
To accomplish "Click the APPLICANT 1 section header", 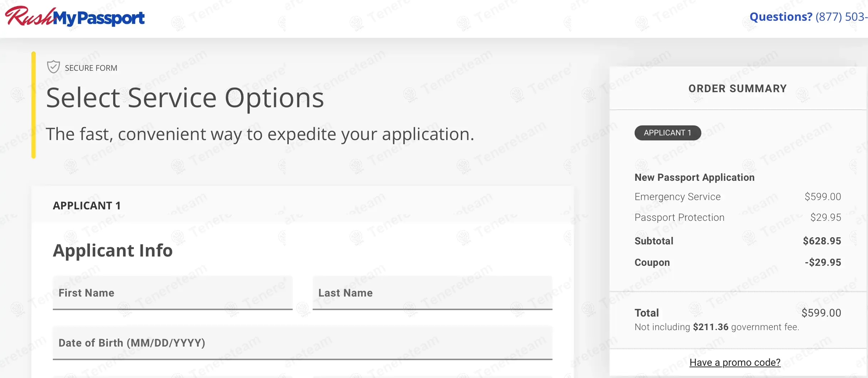I will point(87,206).
